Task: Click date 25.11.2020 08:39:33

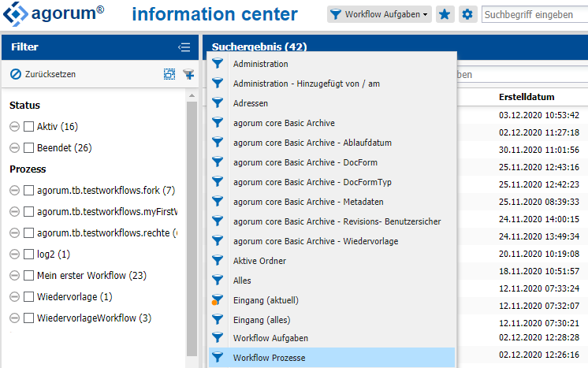Action: (539, 202)
